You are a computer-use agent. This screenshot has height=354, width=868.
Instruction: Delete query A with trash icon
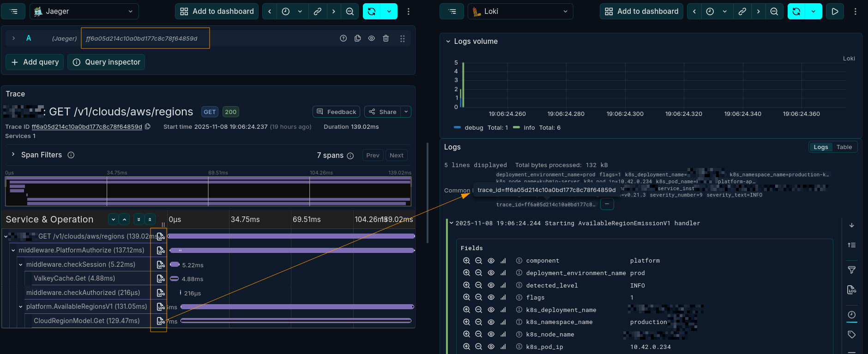pos(386,38)
